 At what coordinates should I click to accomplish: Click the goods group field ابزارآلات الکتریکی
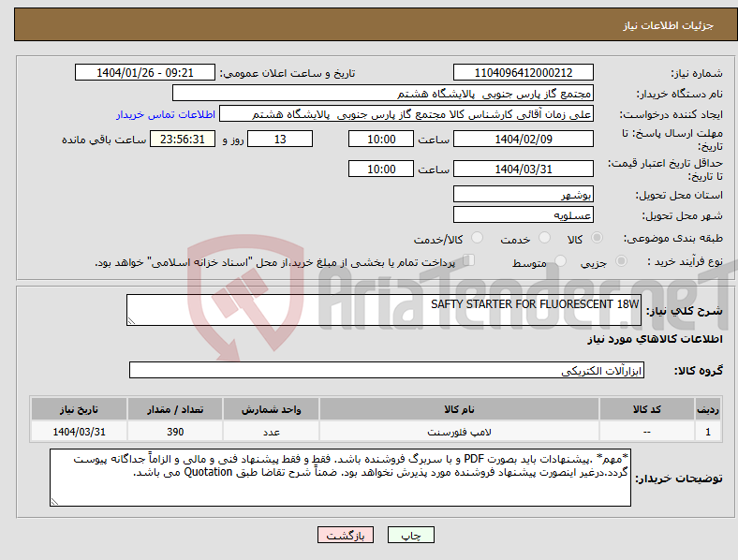387,370
